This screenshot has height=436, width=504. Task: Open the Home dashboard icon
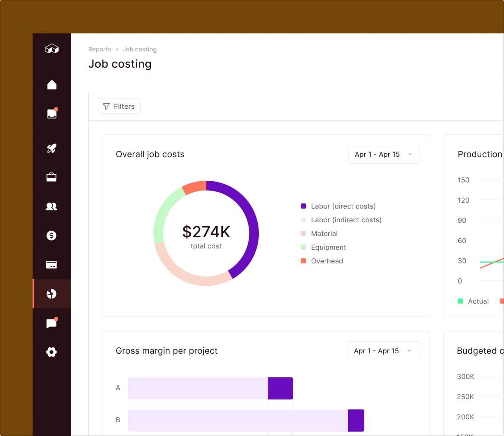point(51,84)
